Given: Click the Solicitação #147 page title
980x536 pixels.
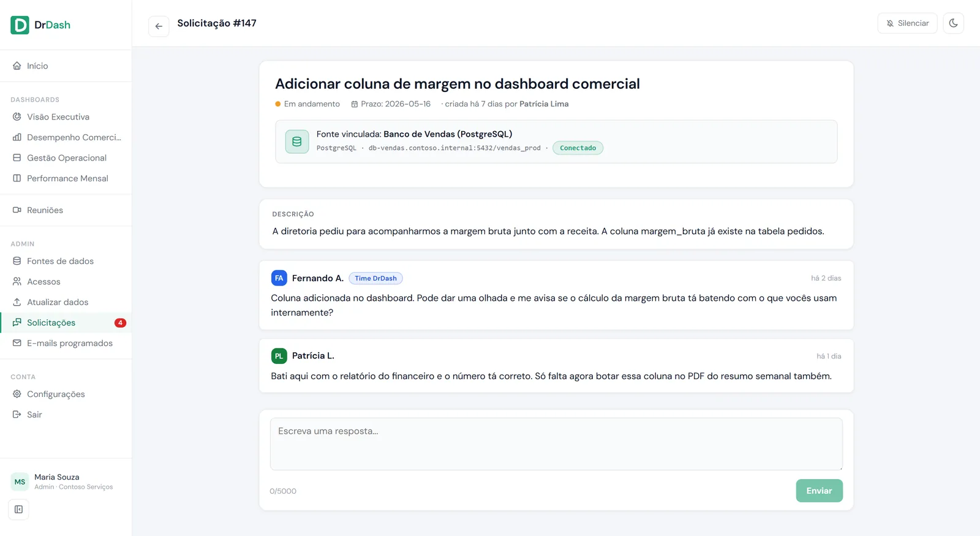Looking at the screenshot, I should 217,23.
